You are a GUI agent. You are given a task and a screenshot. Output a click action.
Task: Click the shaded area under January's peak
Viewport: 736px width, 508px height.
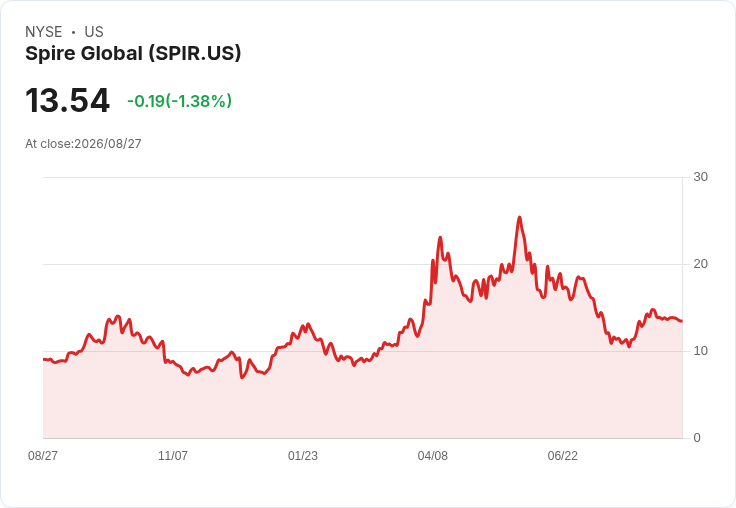pos(307,385)
